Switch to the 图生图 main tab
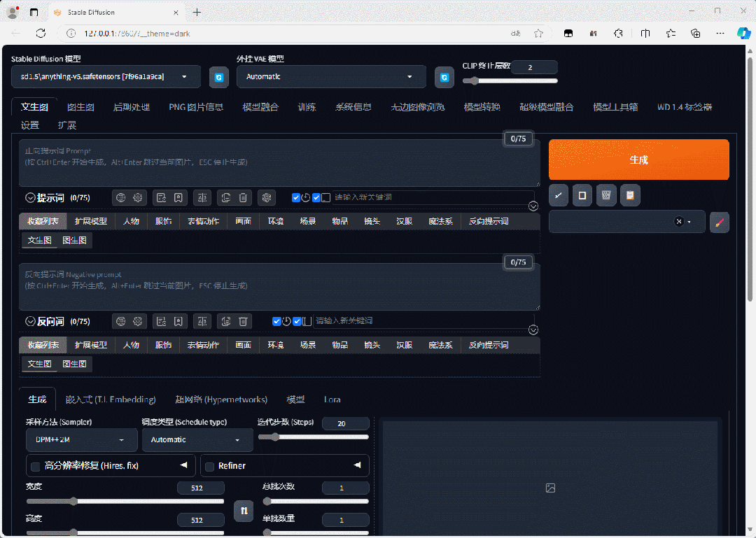Image resolution: width=756 pixels, height=538 pixels. [x=80, y=107]
